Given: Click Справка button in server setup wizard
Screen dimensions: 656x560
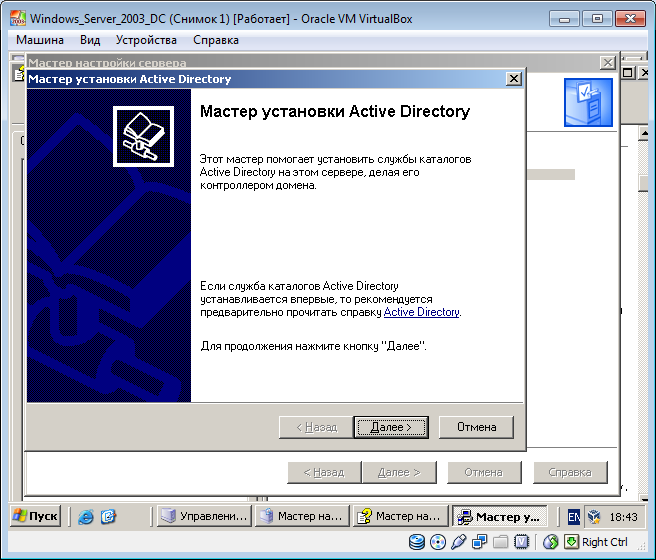Looking at the screenshot, I should pyautogui.click(x=570, y=472).
